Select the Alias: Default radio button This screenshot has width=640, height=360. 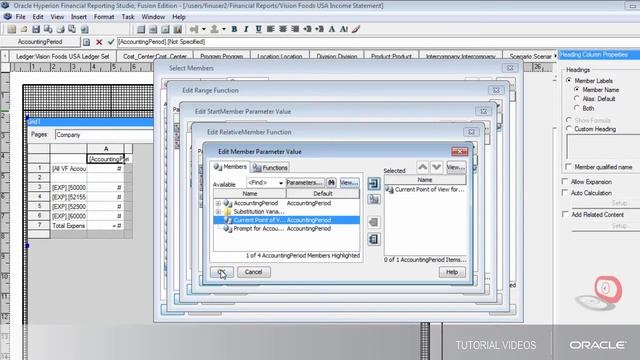(577, 98)
